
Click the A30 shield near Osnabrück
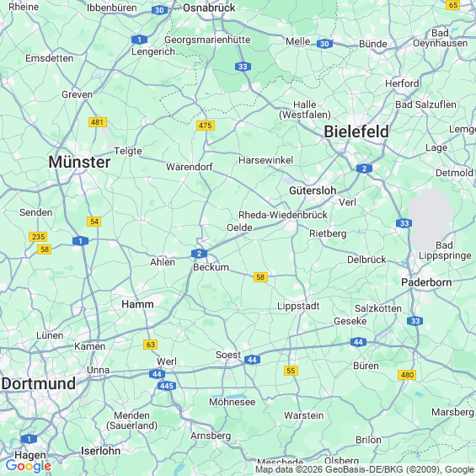pos(160,10)
